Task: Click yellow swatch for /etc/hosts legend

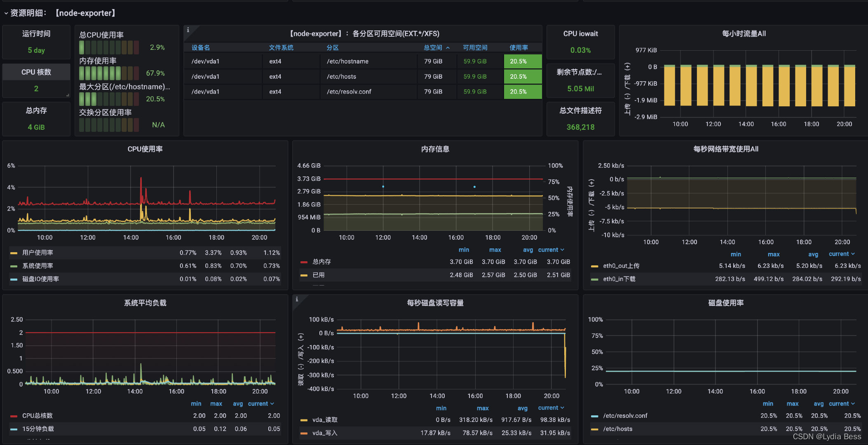Action: pyautogui.click(x=594, y=429)
